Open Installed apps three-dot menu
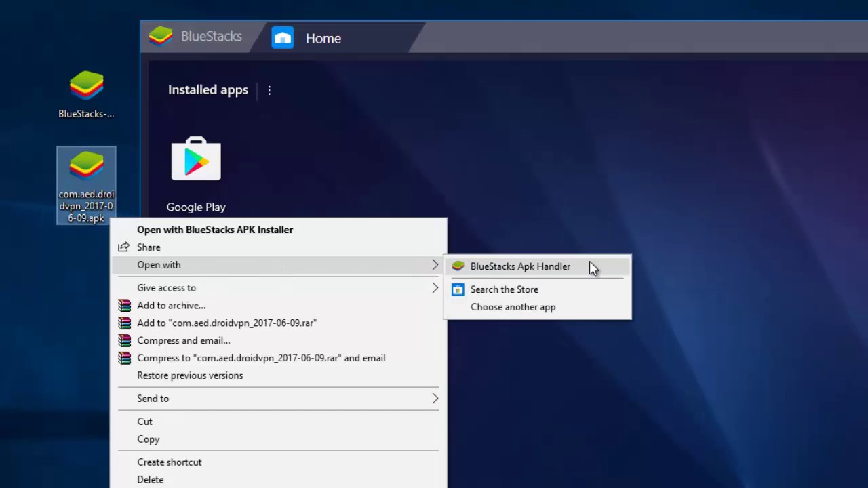 tap(269, 90)
